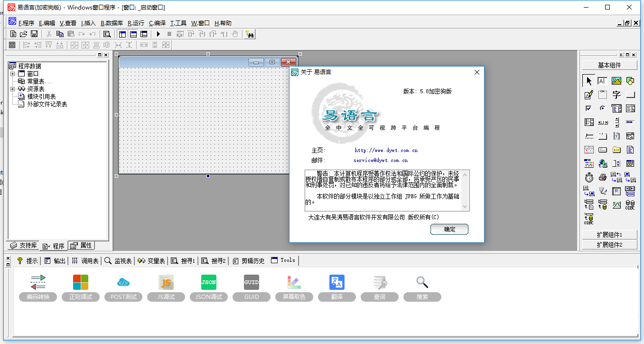
Task: Launch the POST测试 tool
Action: point(123,282)
